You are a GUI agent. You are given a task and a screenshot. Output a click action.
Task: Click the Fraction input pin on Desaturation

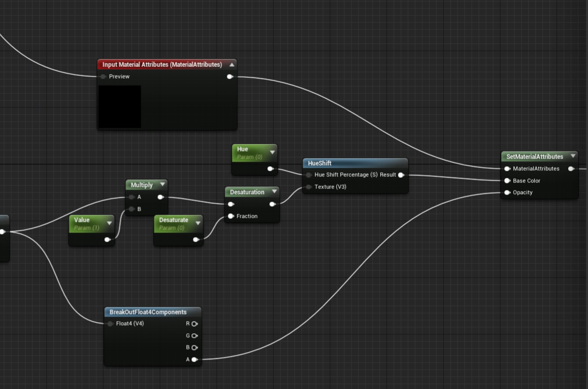click(x=231, y=216)
